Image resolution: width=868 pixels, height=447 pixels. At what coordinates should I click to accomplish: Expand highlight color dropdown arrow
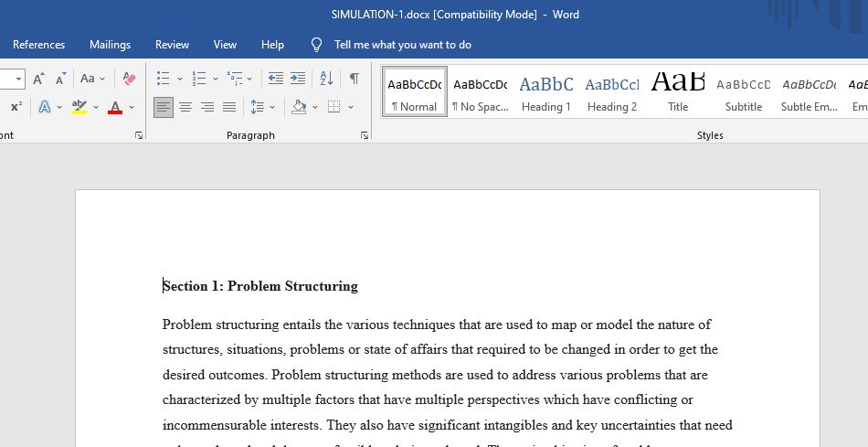(x=95, y=108)
